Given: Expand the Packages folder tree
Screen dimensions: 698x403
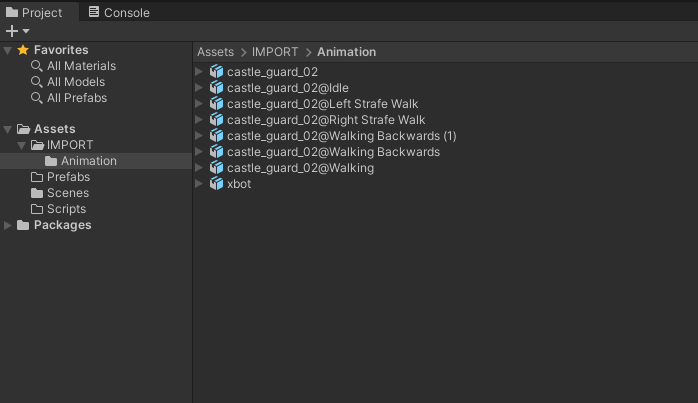Looking at the screenshot, I should [9, 225].
